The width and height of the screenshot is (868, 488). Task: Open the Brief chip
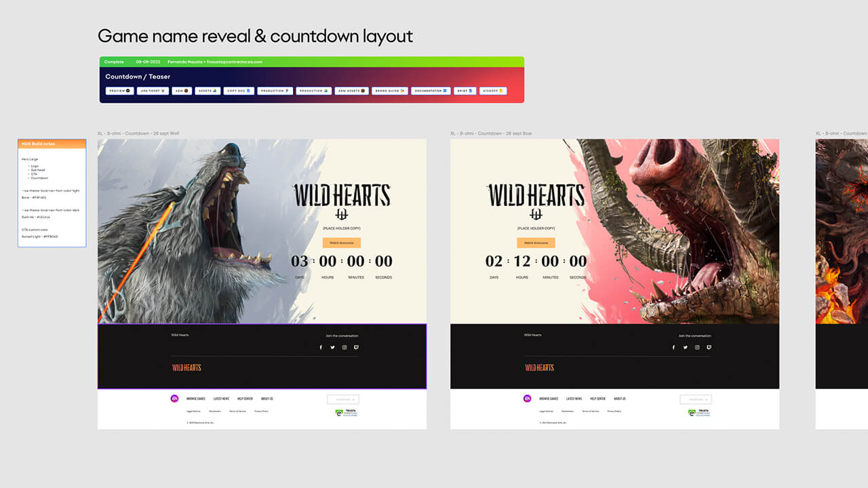[x=465, y=90]
